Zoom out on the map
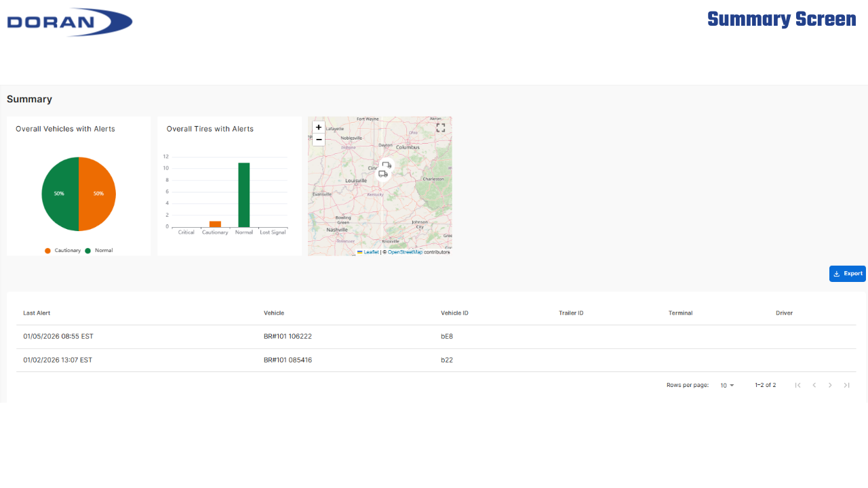The image size is (868, 488). coord(319,140)
